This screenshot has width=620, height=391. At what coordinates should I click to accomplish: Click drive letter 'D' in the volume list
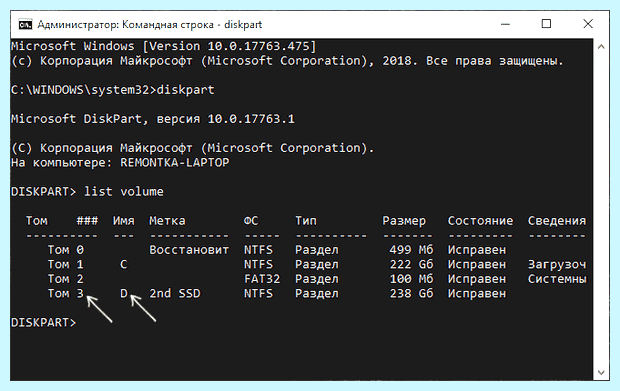[124, 294]
